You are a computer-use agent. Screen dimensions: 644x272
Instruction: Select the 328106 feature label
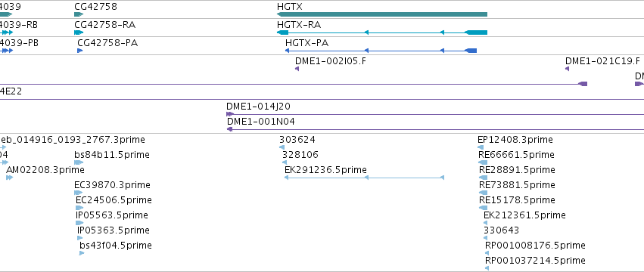pos(300,155)
